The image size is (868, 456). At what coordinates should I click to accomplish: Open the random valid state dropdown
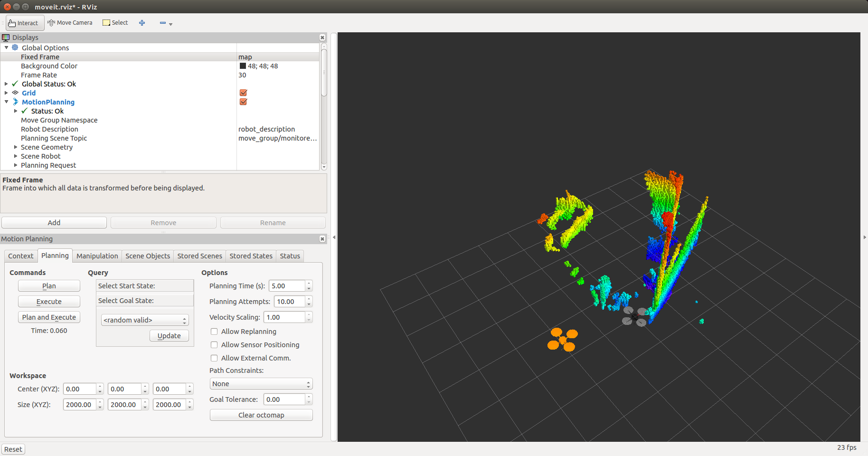(x=145, y=320)
